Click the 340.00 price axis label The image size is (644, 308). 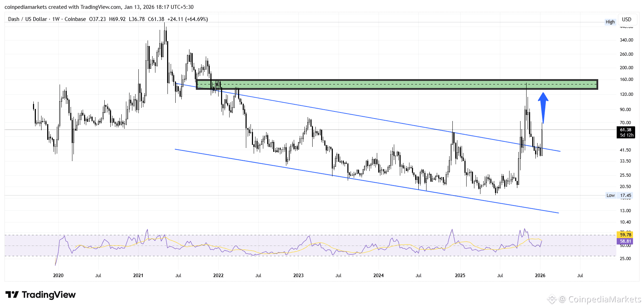626,40
